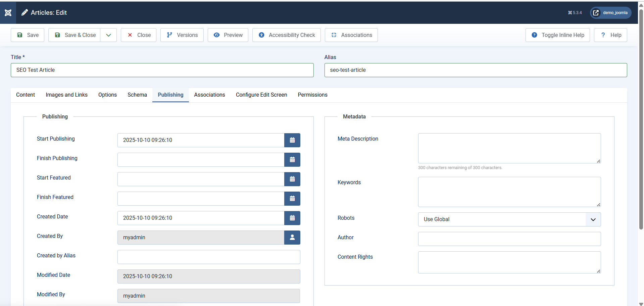Select the Schema tab
The height and width of the screenshot is (306, 644).
click(137, 95)
